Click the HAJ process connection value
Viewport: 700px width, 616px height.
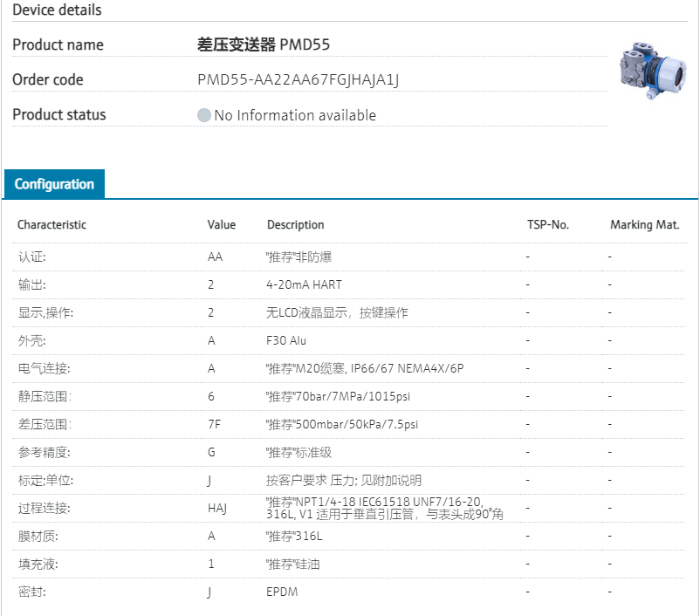(x=216, y=509)
